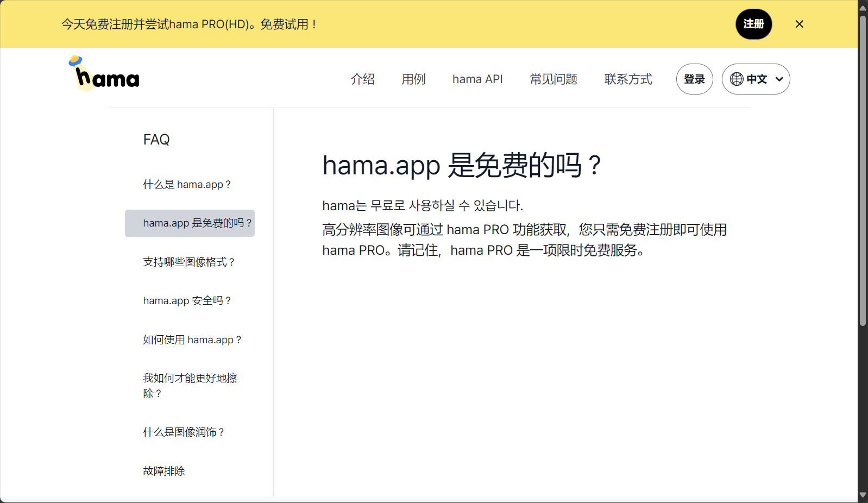Select FAQ item 什么是图像润饰？

(185, 432)
